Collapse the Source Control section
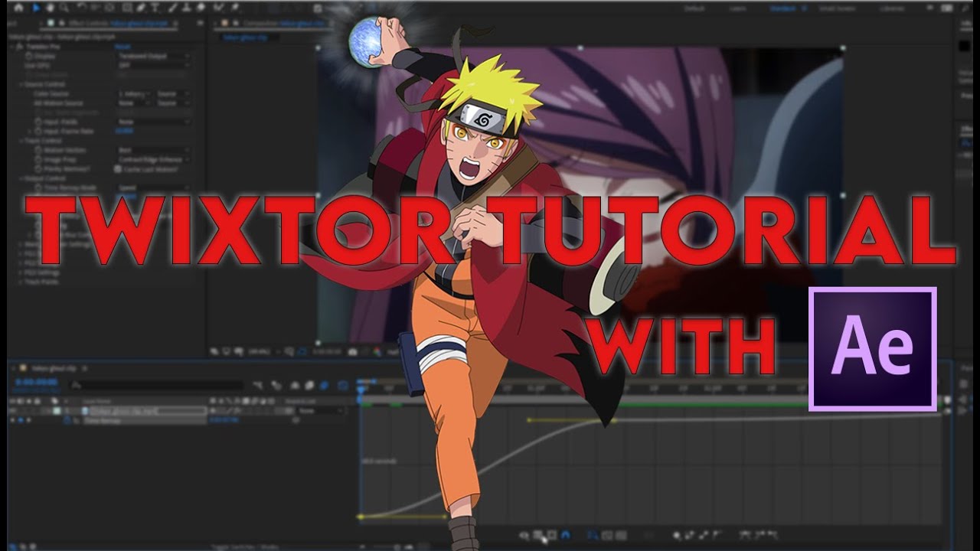The image size is (980, 551). [x=21, y=84]
